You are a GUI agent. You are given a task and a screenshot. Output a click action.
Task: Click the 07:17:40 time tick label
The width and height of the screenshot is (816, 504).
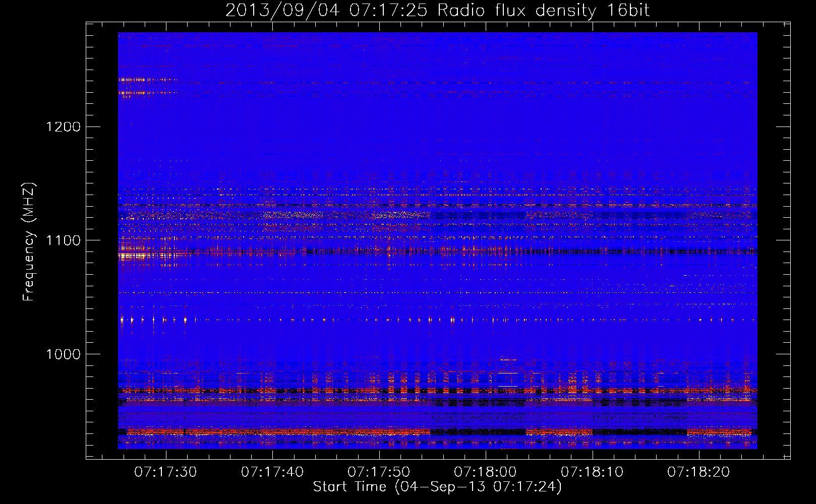272,472
